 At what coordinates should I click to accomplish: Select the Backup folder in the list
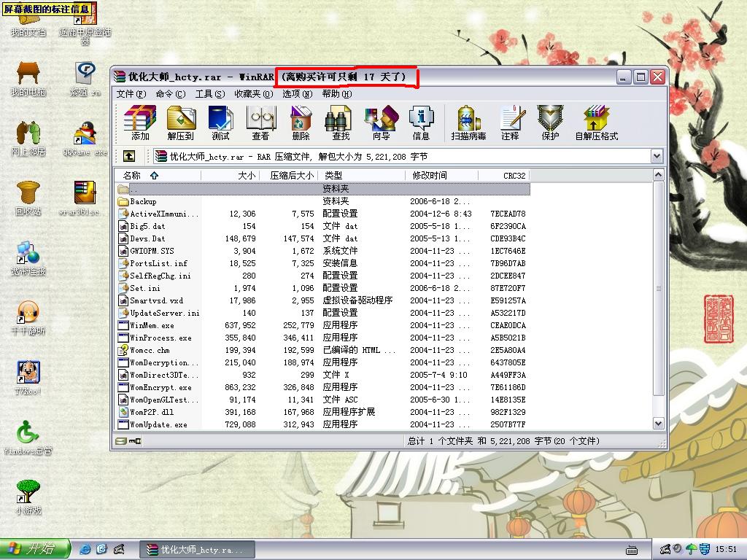point(143,201)
